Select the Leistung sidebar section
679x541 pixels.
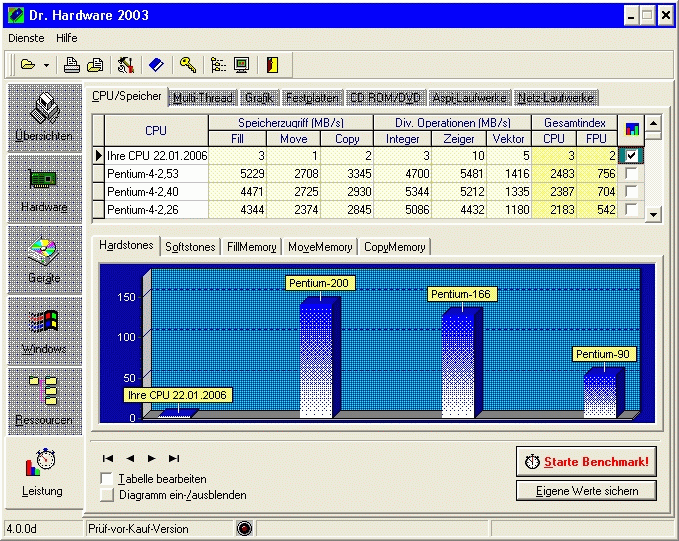tap(44, 473)
